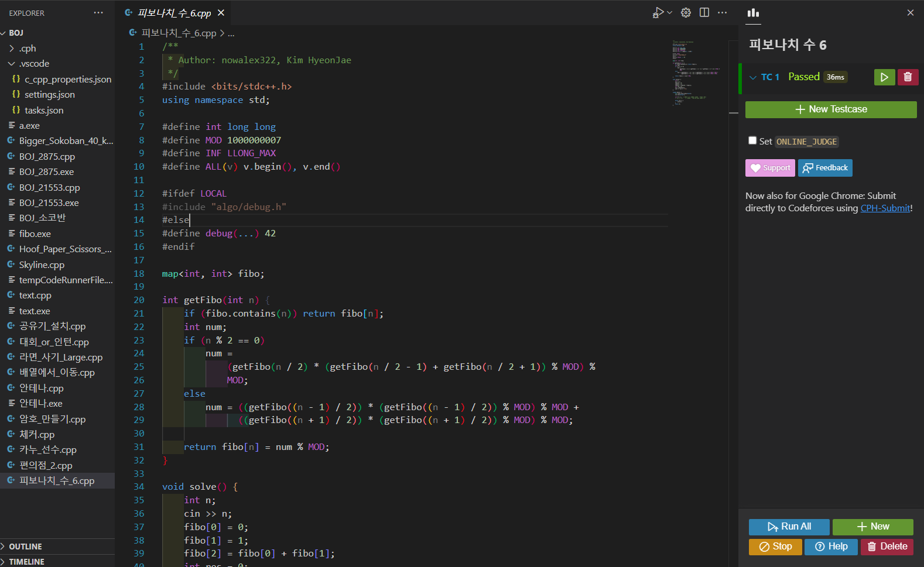
Task: Close the 피보나치_수_6.cpp editor tab
Action: 221,13
